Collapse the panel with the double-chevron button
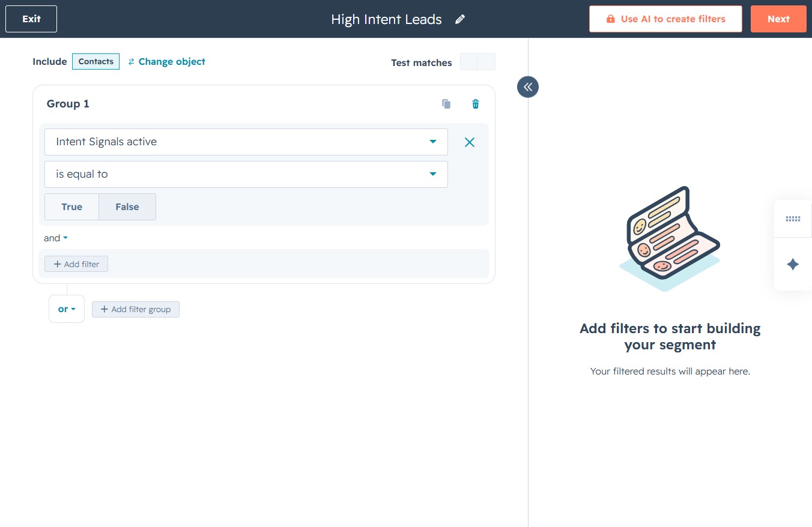The image size is (812, 527). (528, 87)
